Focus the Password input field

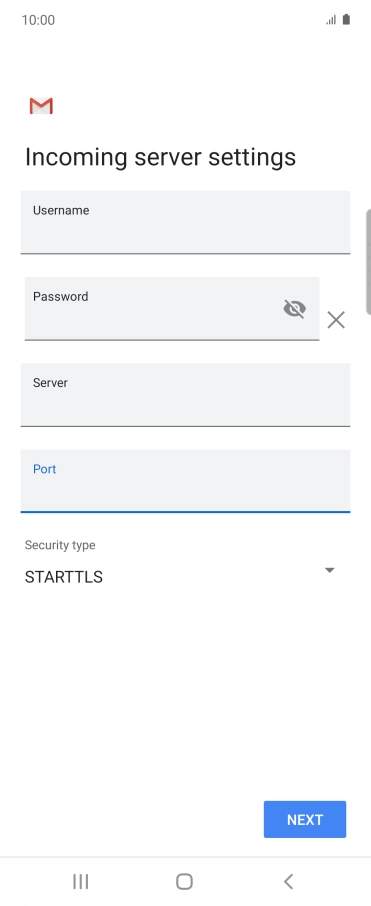tap(172, 309)
